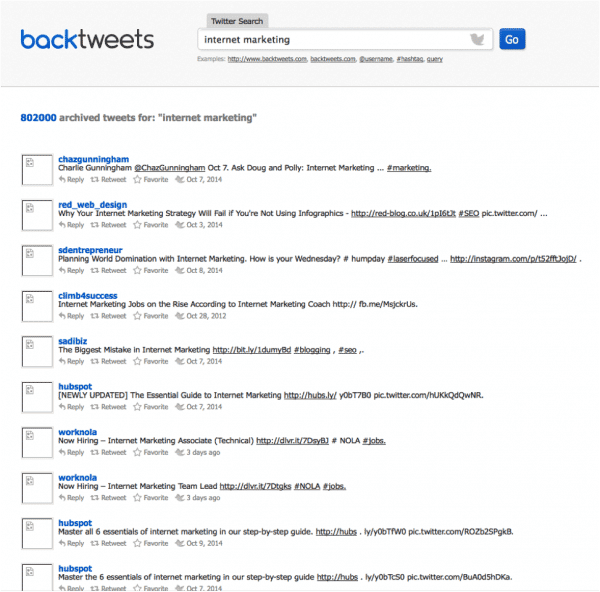Click bird timestamp icon on climb4success tweet
600x592 pixels.
click(179, 316)
